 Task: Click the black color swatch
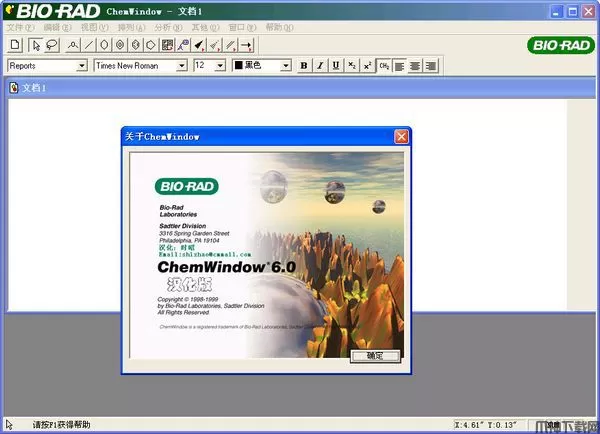click(x=238, y=65)
